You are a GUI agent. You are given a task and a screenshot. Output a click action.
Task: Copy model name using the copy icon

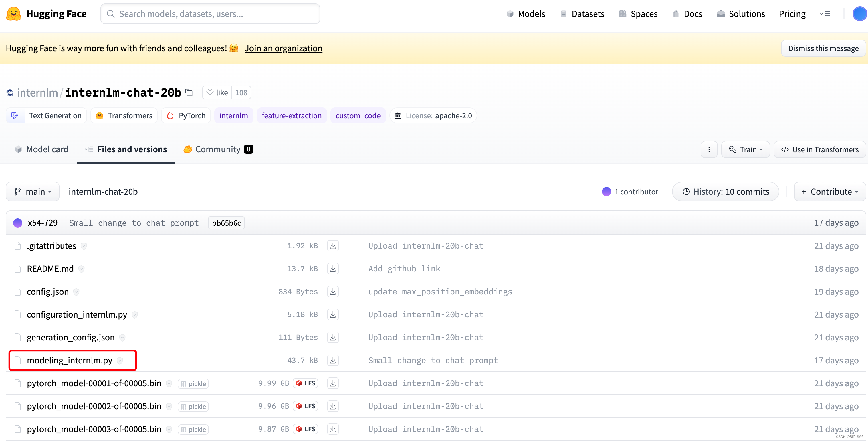(189, 93)
